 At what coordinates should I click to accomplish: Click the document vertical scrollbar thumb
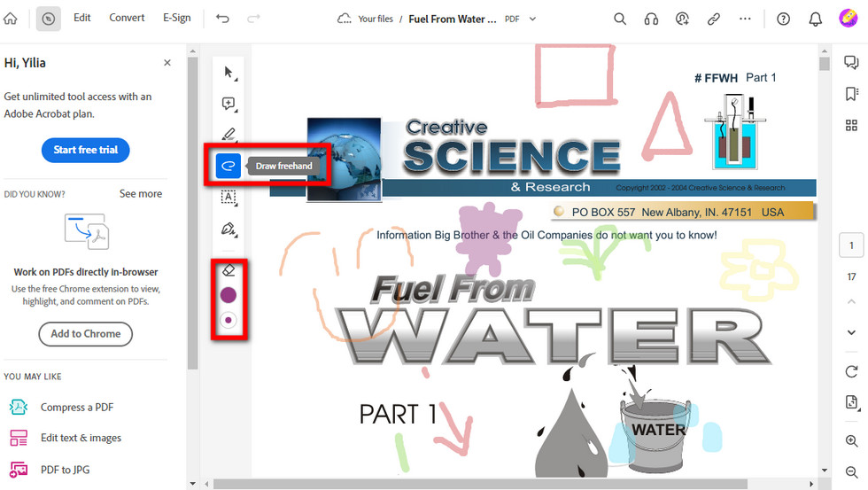[825, 63]
